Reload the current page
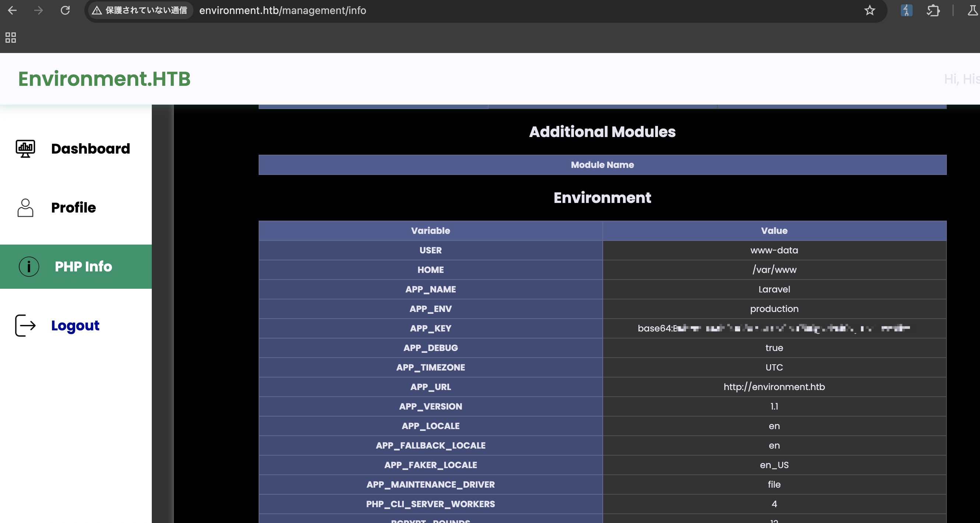This screenshot has width=980, height=523. pos(66,10)
